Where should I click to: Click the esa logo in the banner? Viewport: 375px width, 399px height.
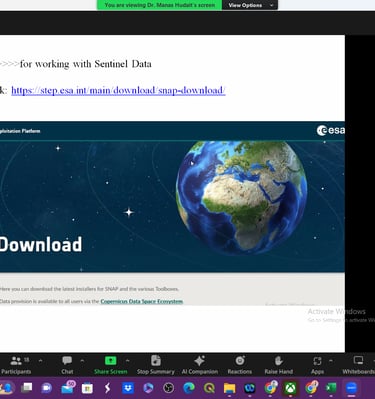click(x=331, y=130)
